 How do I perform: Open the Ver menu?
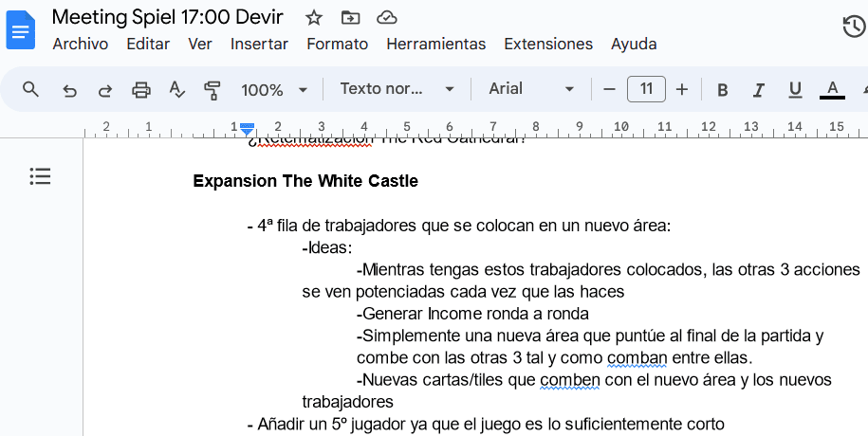[x=200, y=44]
